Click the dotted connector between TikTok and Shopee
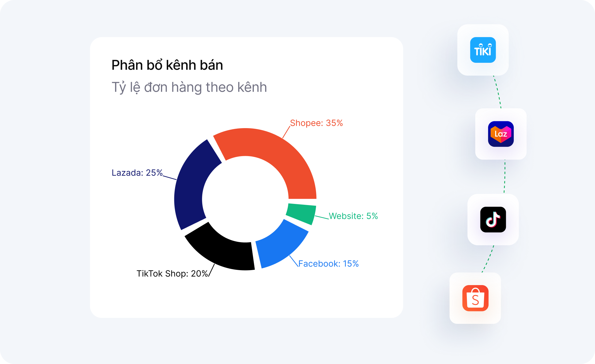595x364 pixels. (x=489, y=259)
